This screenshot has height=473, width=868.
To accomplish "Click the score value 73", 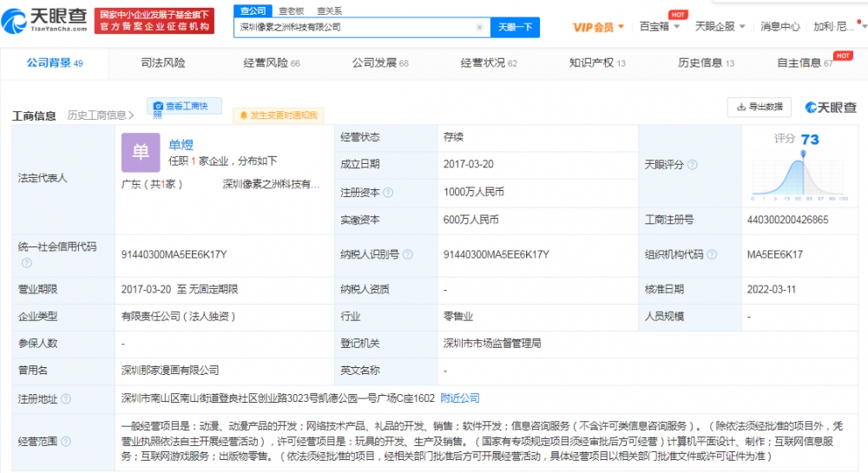I will 810,140.
